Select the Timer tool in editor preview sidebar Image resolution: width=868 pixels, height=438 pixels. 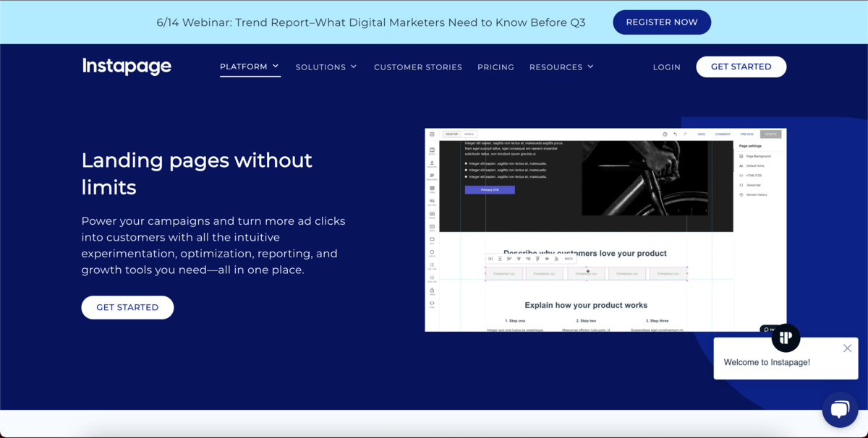pos(432,291)
